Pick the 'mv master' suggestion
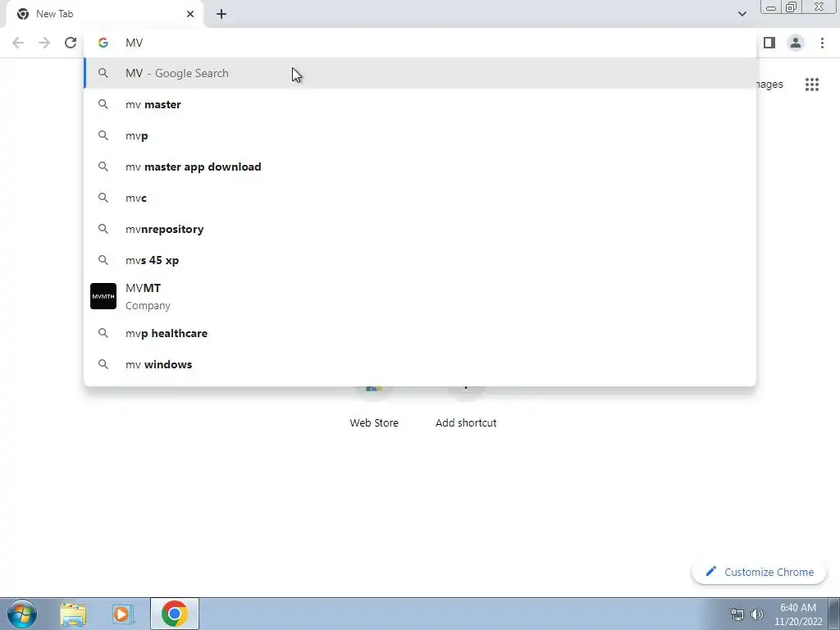840x630 pixels. point(420,104)
